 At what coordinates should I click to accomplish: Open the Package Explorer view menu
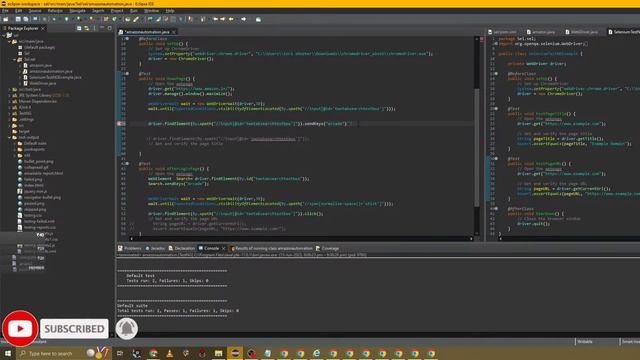pyautogui.click(x=94, y=28)
